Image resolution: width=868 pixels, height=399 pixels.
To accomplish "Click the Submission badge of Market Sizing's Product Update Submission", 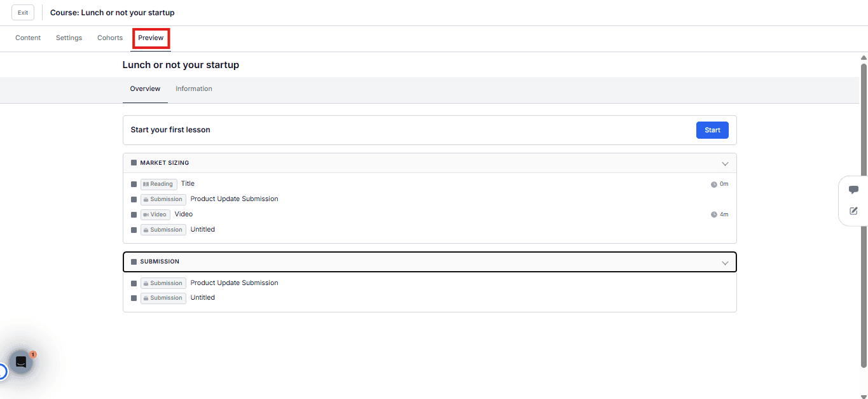I will coord(163,199).
